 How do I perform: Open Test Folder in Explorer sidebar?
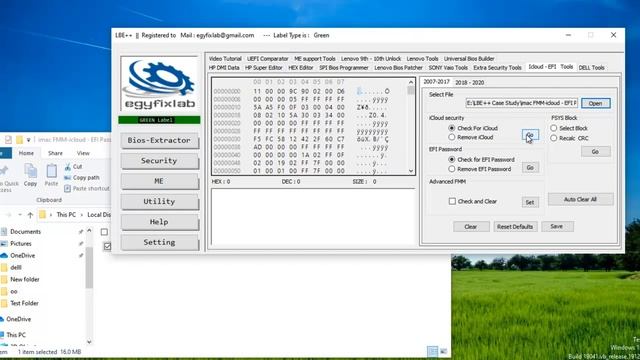[24, 303]
